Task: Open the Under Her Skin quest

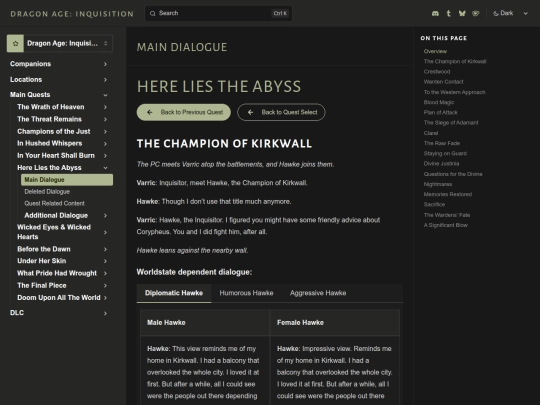Action: pyautogui.click(x=42, y=261)
